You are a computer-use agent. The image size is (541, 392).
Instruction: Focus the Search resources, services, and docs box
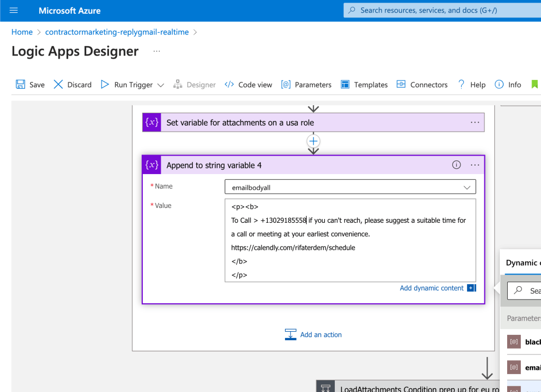[442, 11]
